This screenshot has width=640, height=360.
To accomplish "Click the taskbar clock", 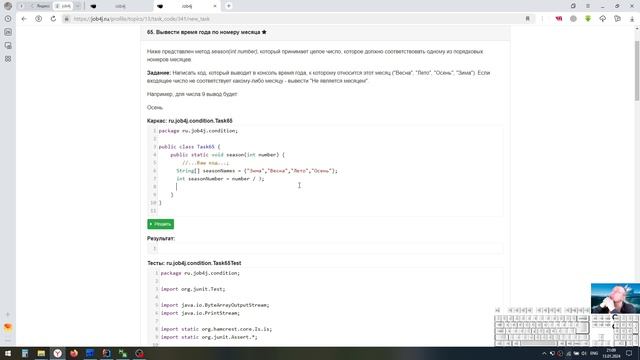I will click(611, 353).
